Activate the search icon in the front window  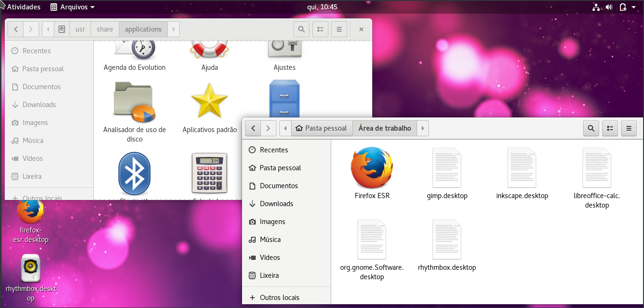591,128
